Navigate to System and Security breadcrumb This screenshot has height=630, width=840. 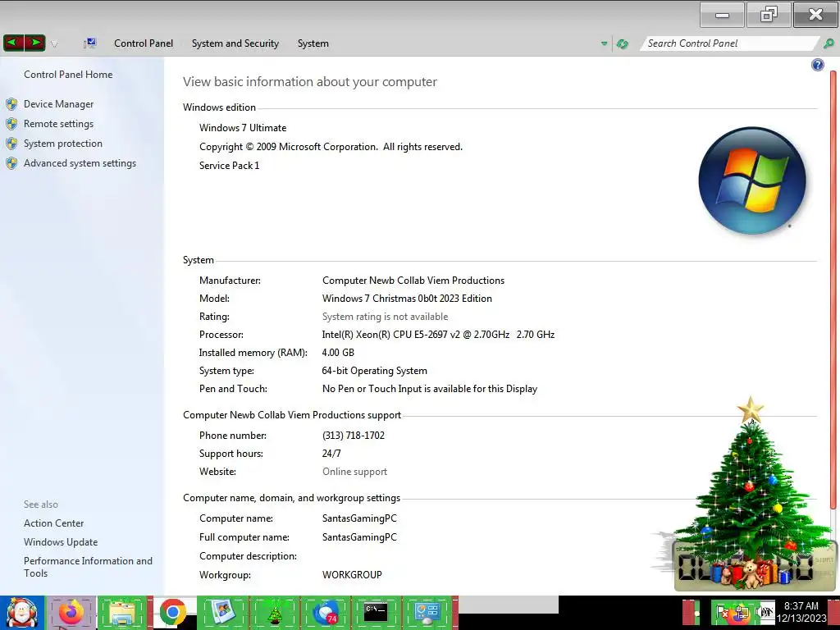(x=235, y=43)
